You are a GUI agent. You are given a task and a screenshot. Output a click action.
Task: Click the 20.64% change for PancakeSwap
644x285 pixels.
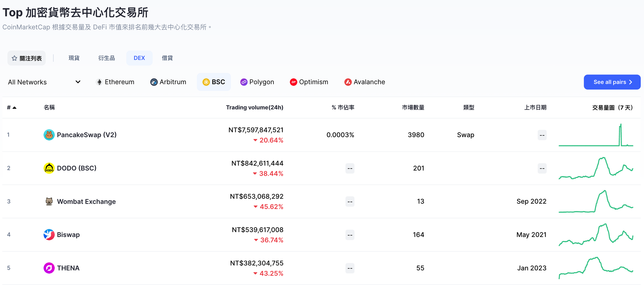pos(269,140)
